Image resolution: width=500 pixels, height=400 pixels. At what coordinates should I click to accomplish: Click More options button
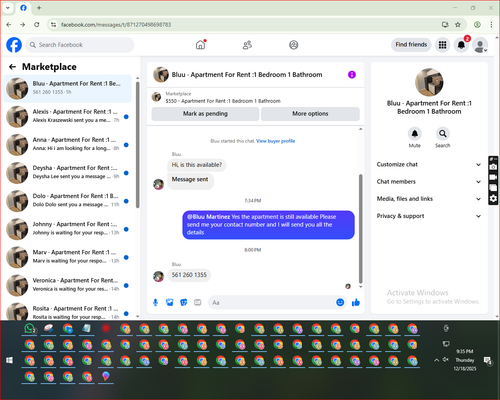pos(310,114)
